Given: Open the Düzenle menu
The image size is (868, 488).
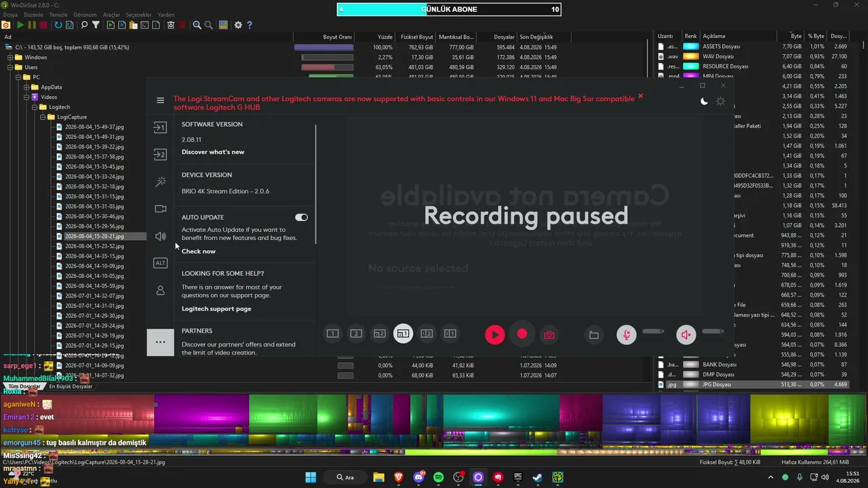Looking at the screenshot, I should [33, 14].
